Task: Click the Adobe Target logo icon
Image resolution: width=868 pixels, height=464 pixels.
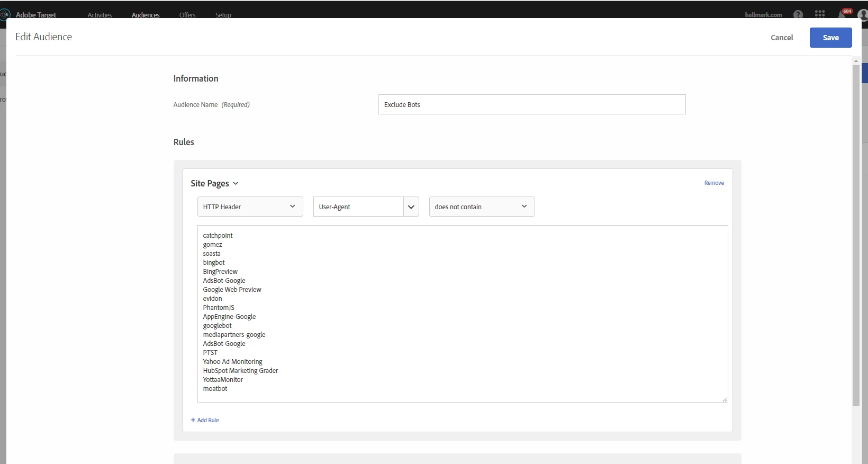Action: click(x=5, y=14)
